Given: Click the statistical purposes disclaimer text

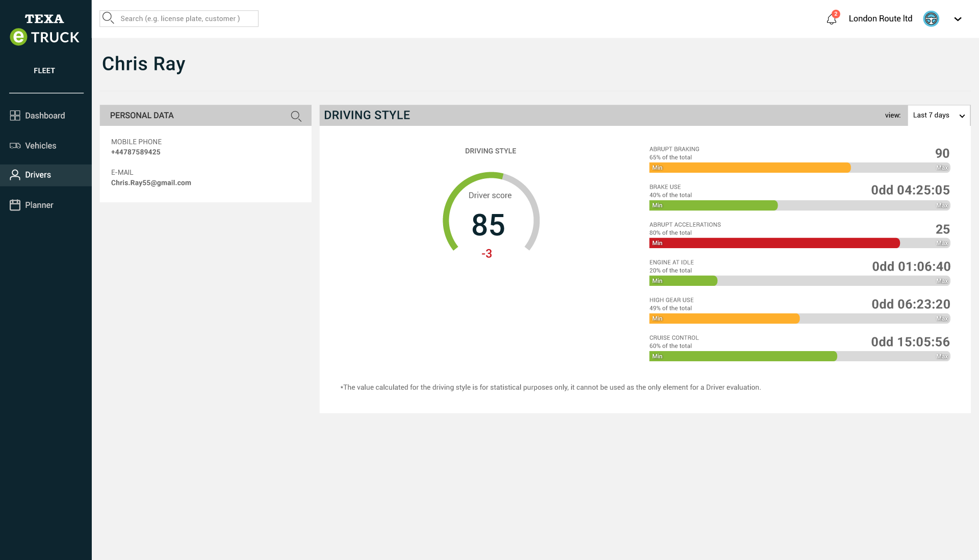Looking at the screenshot, I should click(x=551, y=387).
